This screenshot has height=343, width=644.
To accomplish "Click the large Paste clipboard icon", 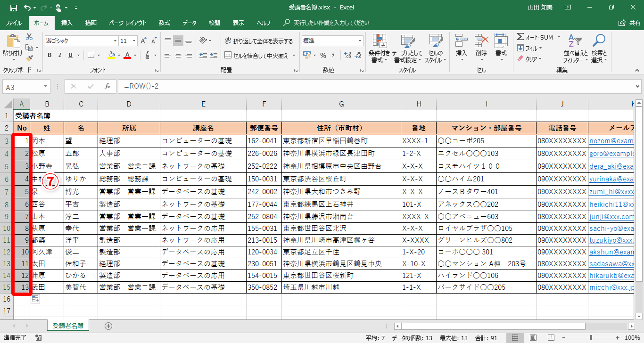I will pos(13,41).
